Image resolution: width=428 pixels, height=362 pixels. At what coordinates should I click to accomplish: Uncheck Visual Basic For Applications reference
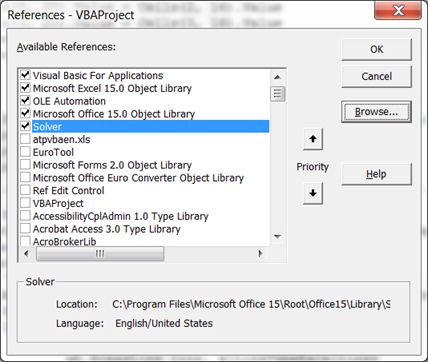coord(25,75)
